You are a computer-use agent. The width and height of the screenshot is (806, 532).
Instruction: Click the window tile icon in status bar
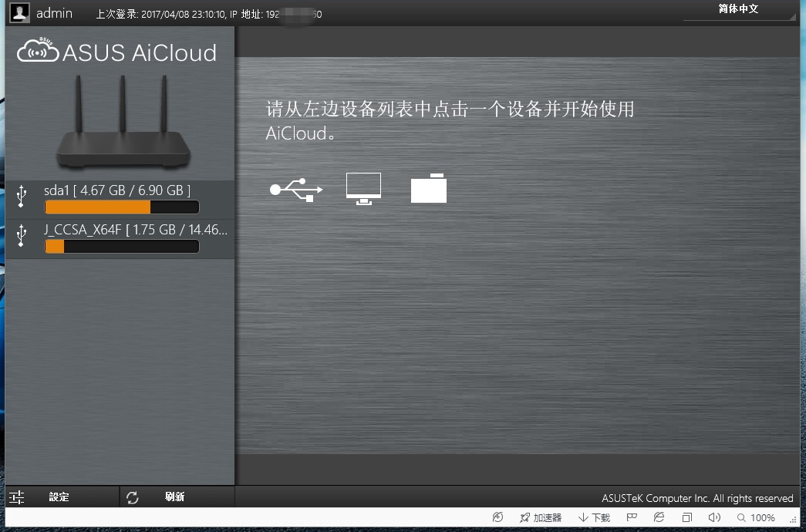(x=686, y=517)
